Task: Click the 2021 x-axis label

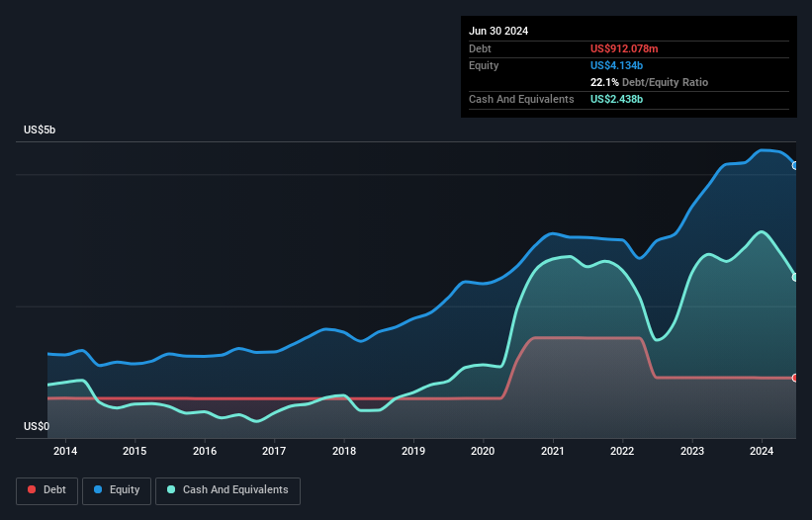Action: click(x=553, y=451)
